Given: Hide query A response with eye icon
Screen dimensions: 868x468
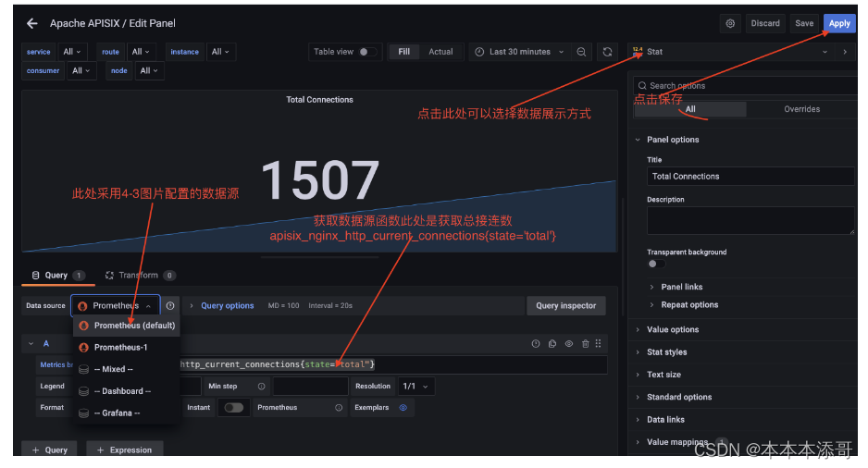Looking at the screenshot, I should [x=568, y=344].
